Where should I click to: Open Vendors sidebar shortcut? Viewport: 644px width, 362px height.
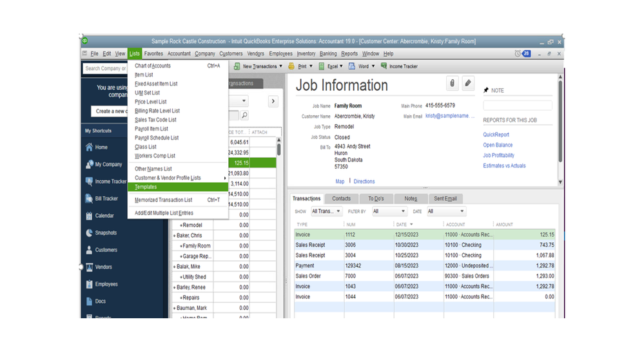coord(99,267)
